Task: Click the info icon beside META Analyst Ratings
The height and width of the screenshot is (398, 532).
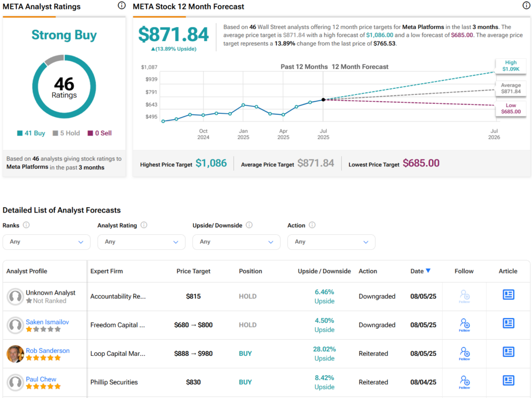Action: coord(122,5)
